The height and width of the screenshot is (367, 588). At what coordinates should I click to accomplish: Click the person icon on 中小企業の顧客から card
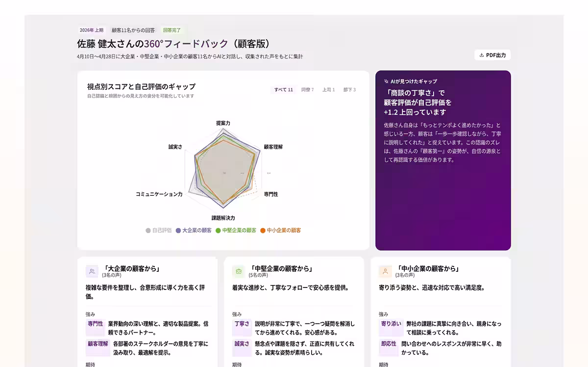385,271
